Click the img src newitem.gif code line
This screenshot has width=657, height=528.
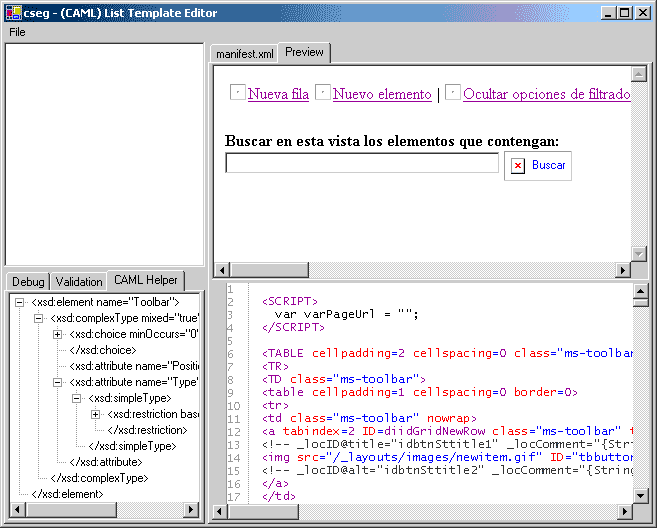[x=447, y=457]
